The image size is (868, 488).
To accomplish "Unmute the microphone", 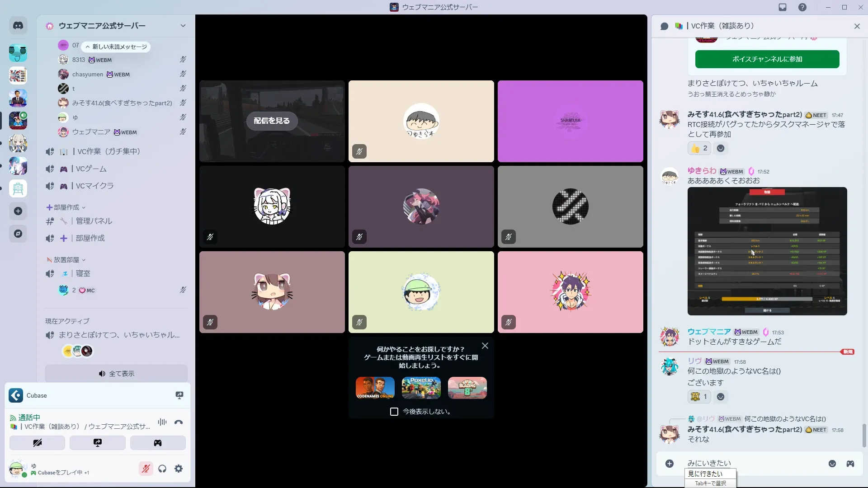I will click(x=146, y=469).
